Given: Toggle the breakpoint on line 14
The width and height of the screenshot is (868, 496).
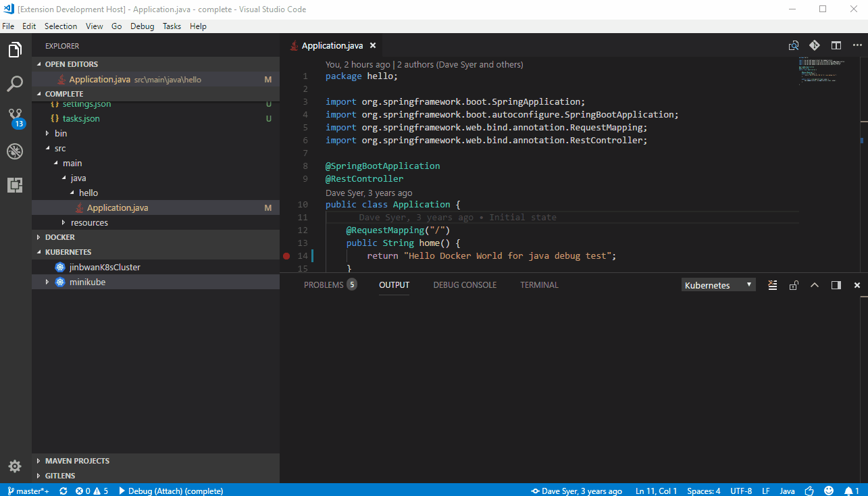Looking at the screenshot, I should point(286,256).
